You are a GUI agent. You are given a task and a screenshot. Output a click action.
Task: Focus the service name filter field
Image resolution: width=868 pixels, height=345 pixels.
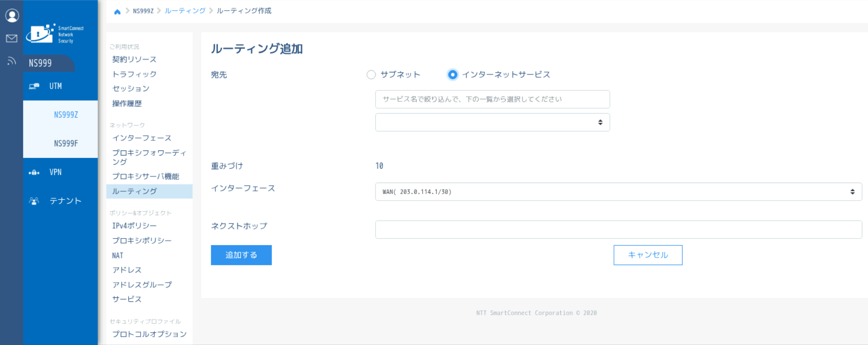pyautogui.click(x=492, y=99)
